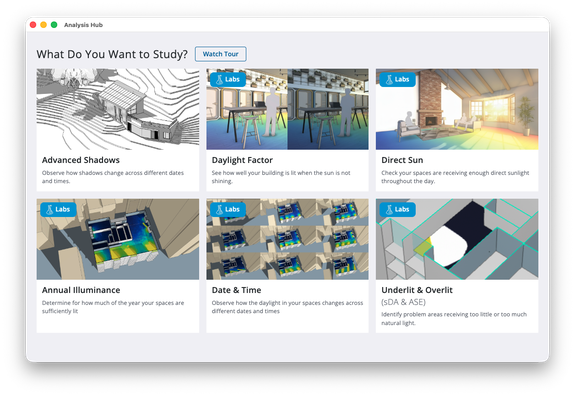Click the Advanced Shadows title
This screenshot has width=575, height=396.
click(81, 160)
